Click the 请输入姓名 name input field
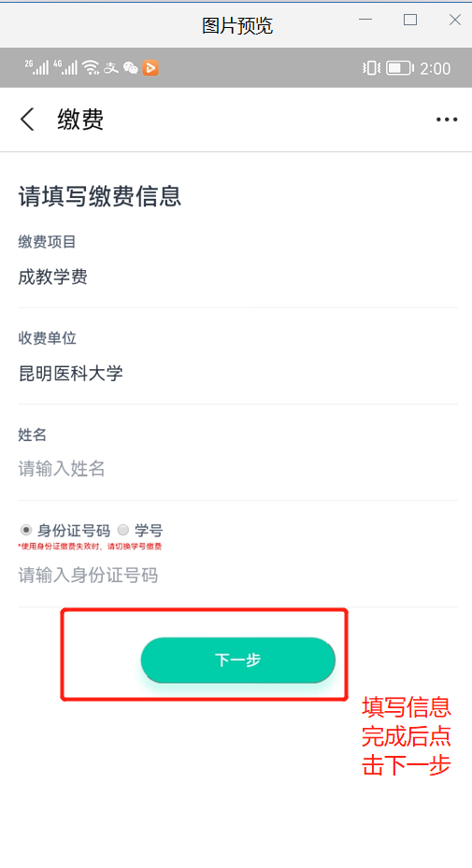This screenshot has height=868, width=472. click(x=237, y=469)
